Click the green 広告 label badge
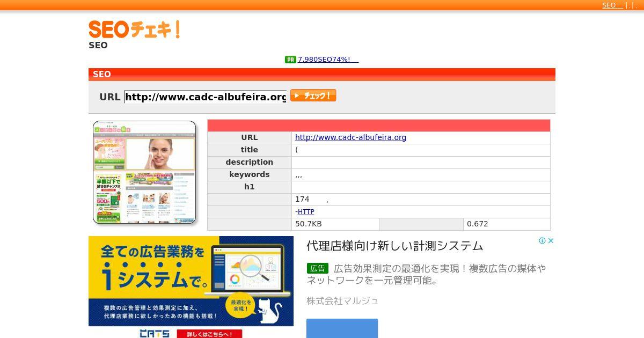Screen dimensions: 644x338 pos(317,268)
